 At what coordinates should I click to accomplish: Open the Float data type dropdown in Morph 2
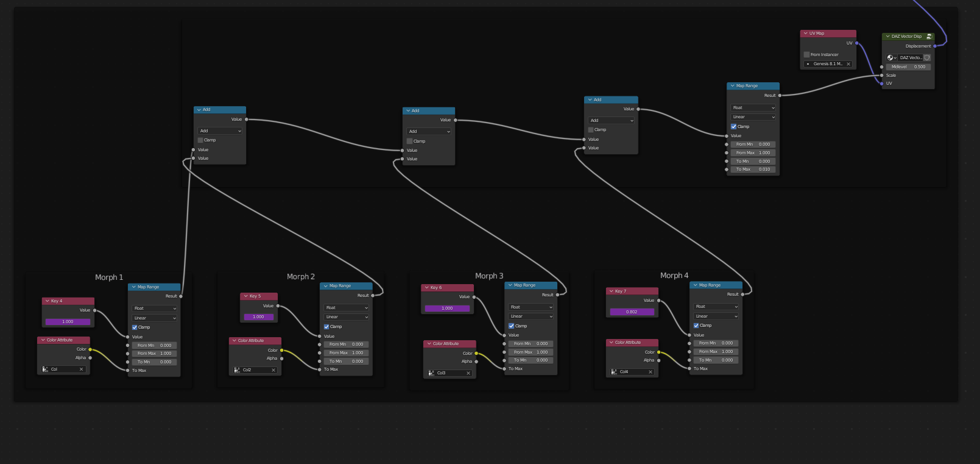tap(347, 308)
